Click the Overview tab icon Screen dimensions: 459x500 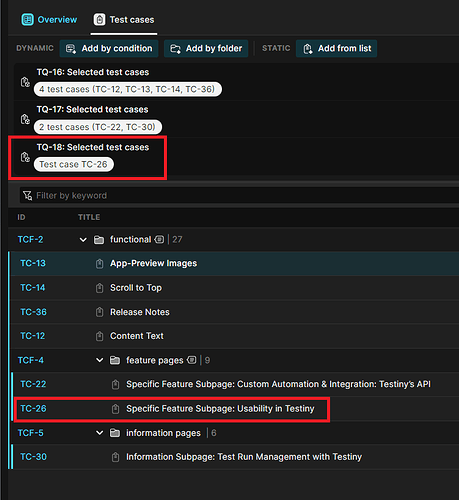(27, 20)
